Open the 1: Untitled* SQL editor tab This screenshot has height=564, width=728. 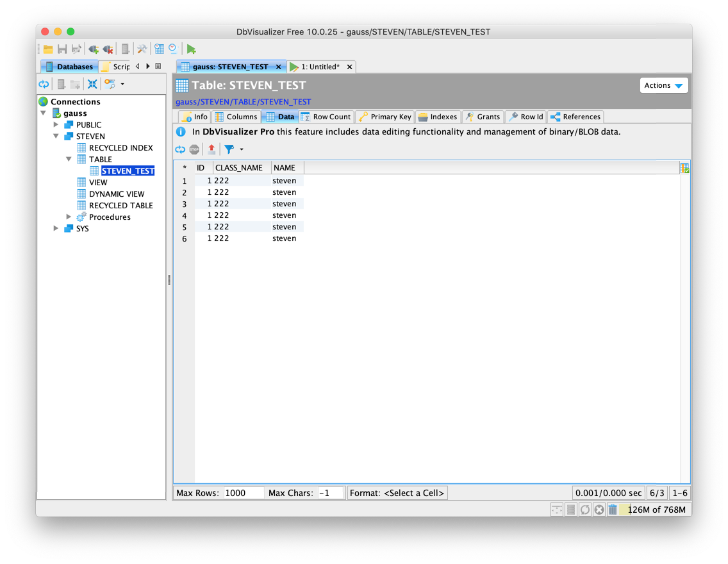[320, 67]
